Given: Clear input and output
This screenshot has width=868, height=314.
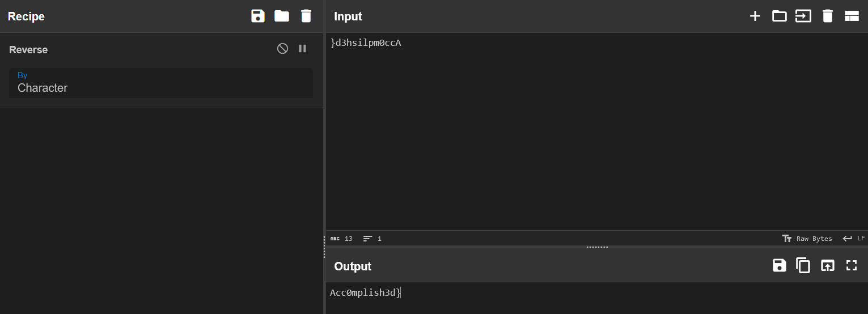Looking at the screenshot, I should click(828, 16).
